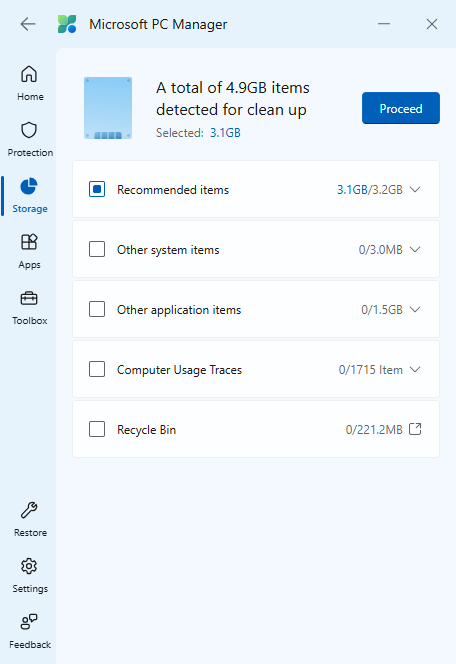Open Recycle Bin external link icon
The image size is (456, 664).
(415, 429)
